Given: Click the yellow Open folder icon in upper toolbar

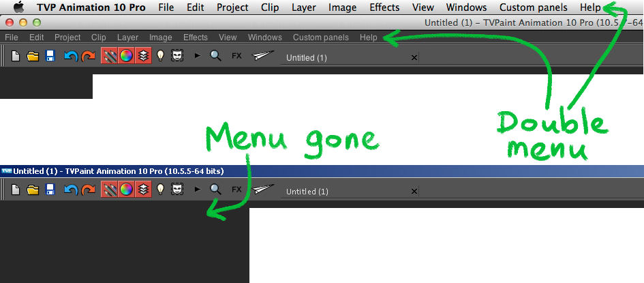Looking at the screenshot, I should click(x=33, y=56).
